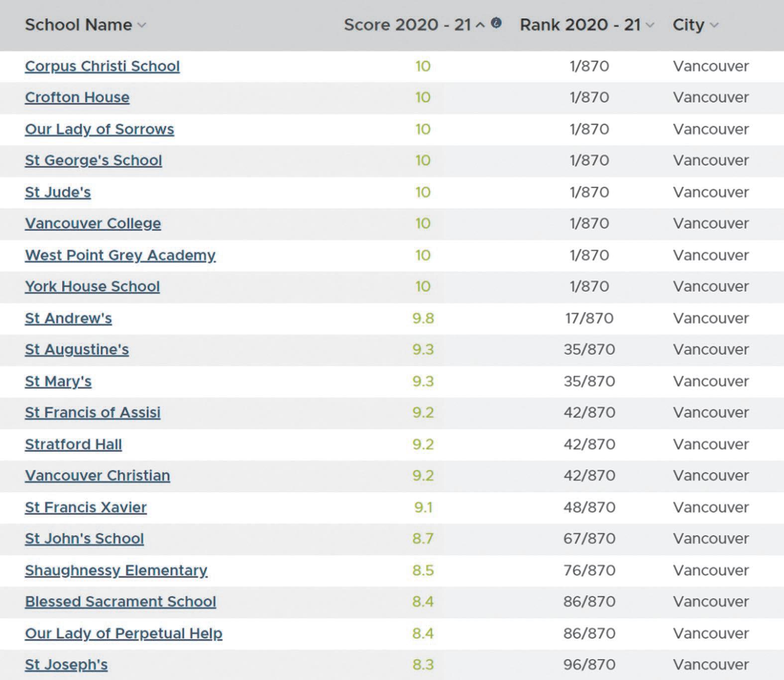This screenshot has width=784, height=680.
Task: Click the score 10 in Corpus Christi School row
Action: pyautogui.click(x=423, y=66)
